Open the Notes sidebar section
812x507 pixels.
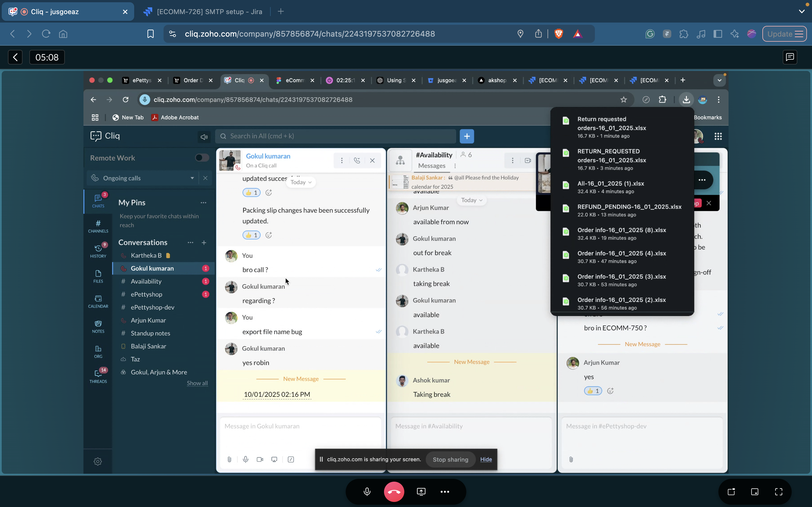click(98, 327)
